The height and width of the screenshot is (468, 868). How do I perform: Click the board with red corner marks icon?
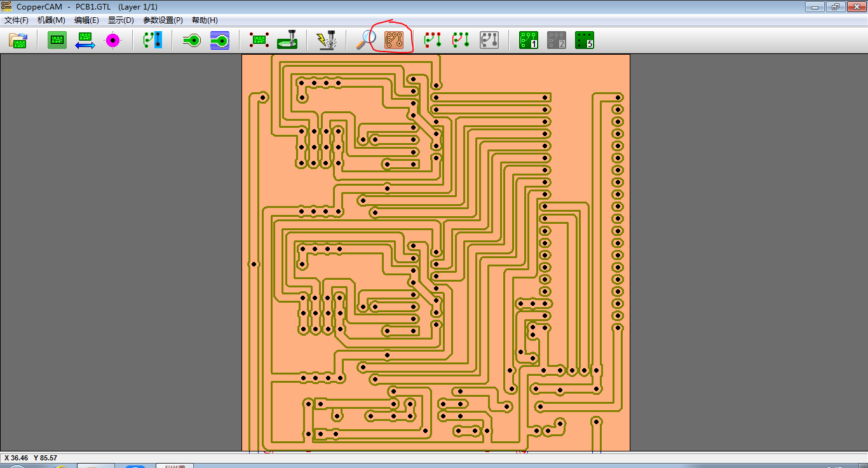(259, 41)
